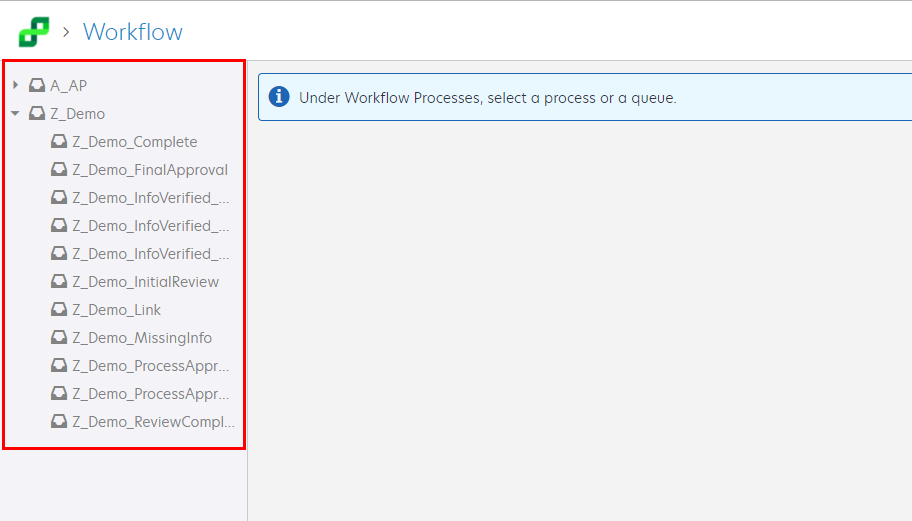The image size is (912, 521).
Task: Click the breadcrumb chevron separator before Workflow
Action: click(66, 32)
